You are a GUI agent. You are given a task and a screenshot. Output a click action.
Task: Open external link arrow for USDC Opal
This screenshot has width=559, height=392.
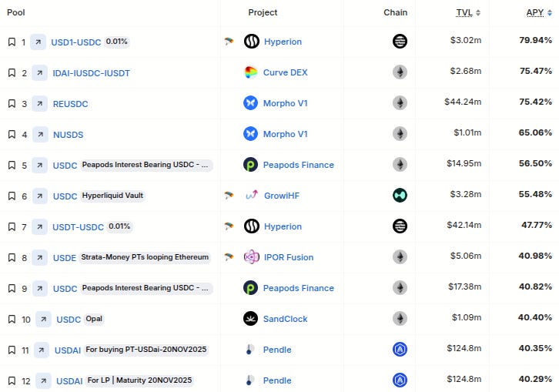pos(43,320)
